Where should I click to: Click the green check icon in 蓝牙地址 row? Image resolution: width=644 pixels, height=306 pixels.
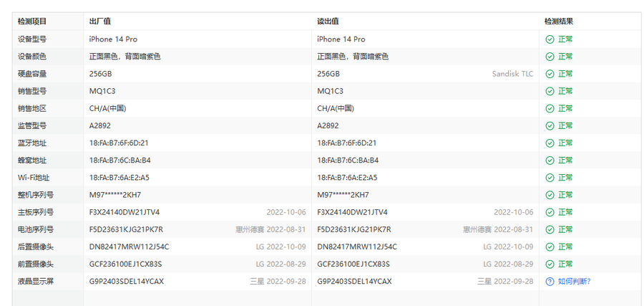pyautogui.click(x=550, y=143)
